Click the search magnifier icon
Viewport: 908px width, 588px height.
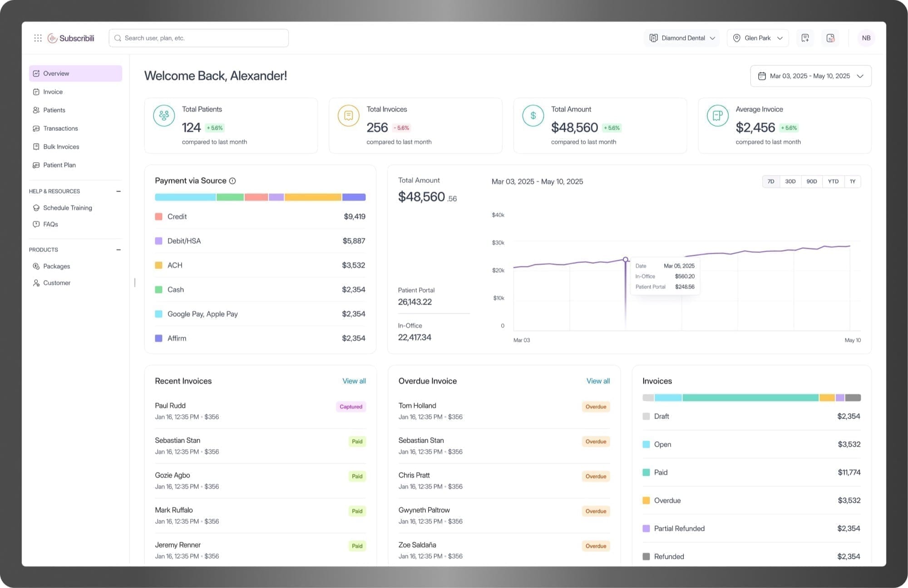118,38
